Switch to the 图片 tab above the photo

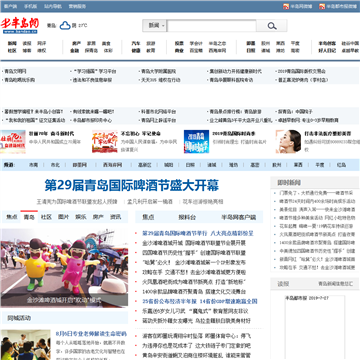click(63, 217)
